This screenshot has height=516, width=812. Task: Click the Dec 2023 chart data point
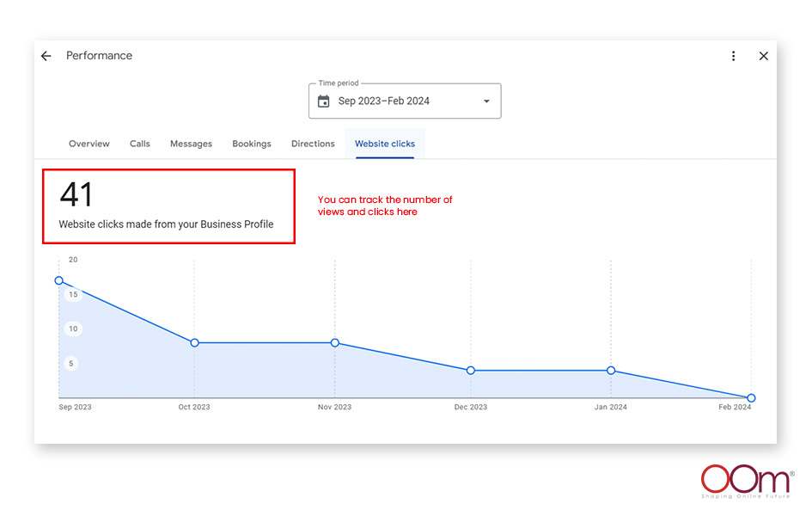(471, 371)
